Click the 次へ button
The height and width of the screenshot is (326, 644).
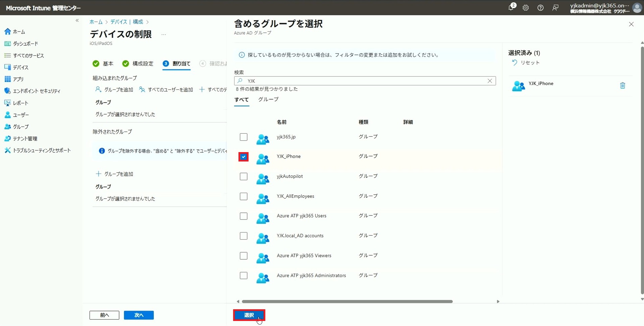[139, 315]
